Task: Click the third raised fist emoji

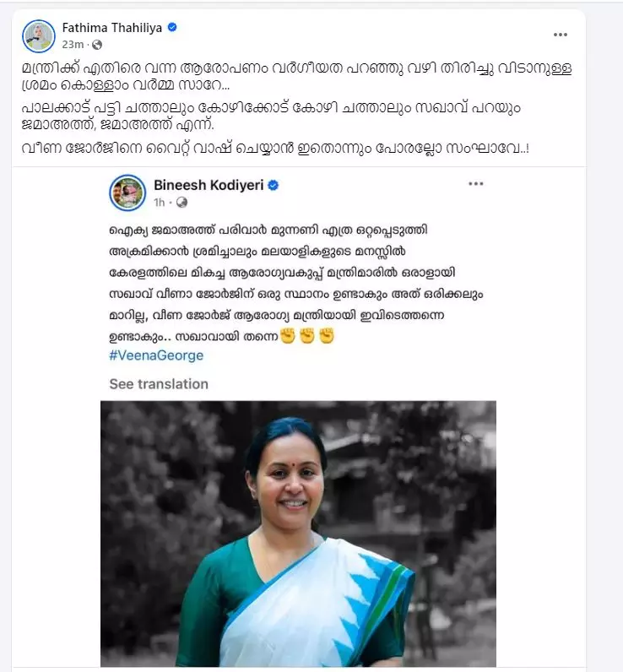Action: (x=327, y=336)
